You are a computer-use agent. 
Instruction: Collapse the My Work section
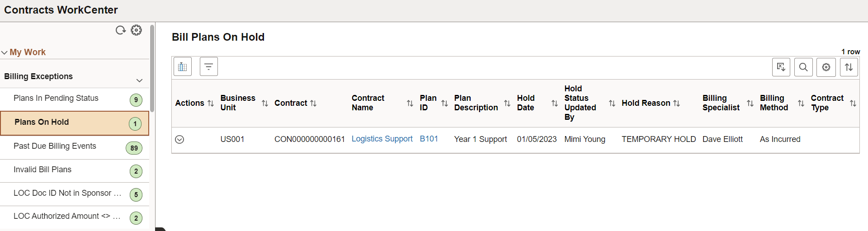click(x=5, y=52)
